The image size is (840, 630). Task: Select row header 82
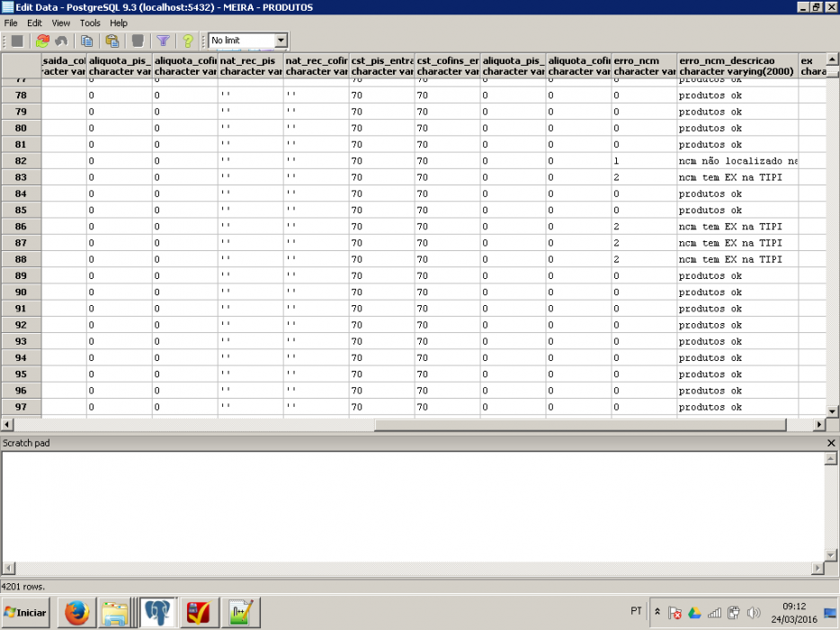(x=21, y=161)
